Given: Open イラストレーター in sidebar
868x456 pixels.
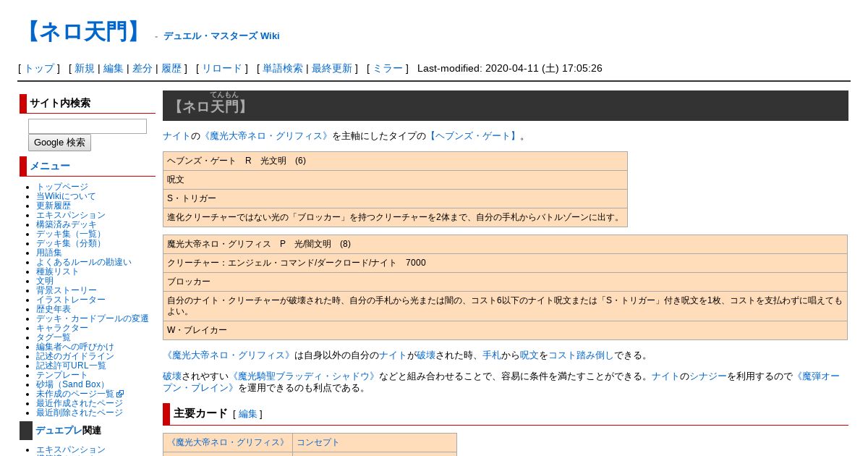Looking at the screenshot, I should (x=71, y=300).
